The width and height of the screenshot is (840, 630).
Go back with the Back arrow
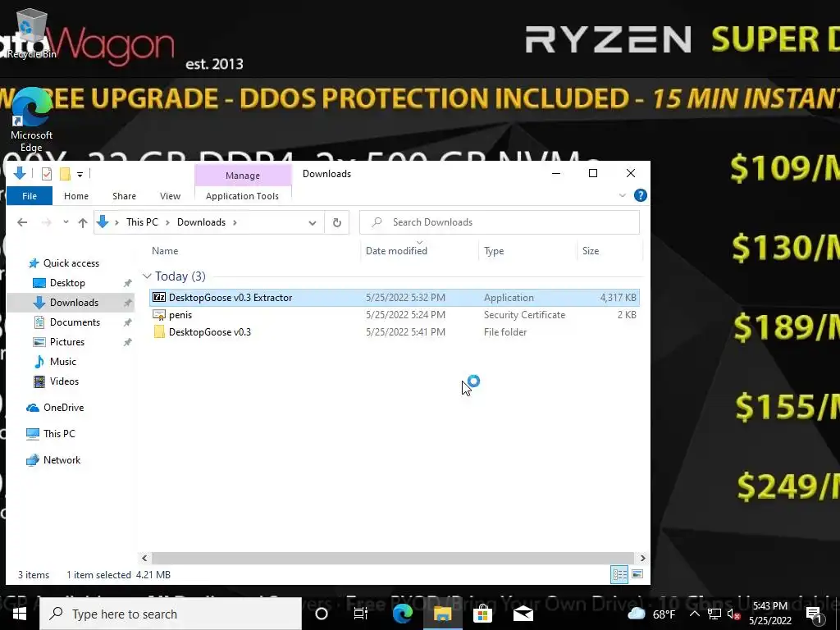click(22, 222)
